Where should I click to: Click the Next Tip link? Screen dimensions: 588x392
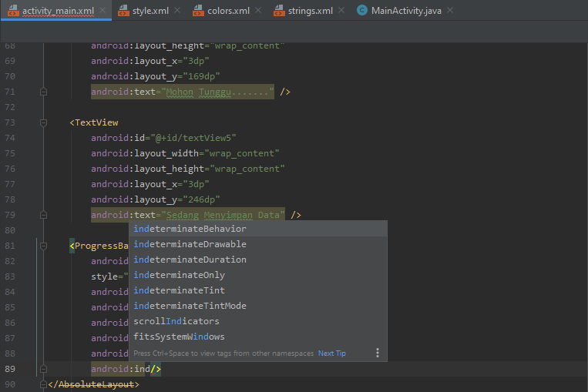click(x=332, y=353)
